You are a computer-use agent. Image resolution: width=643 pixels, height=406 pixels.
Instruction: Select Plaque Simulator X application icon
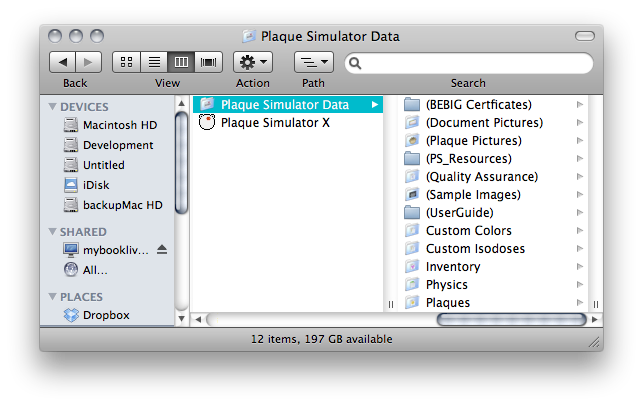207,122
